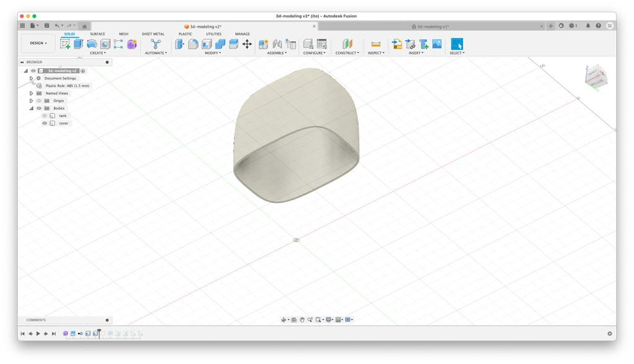The height and width of the screenshot is (364, 634).
Task: Collapse the 3d-modeling v2 root node
Action: [x=26, y=71]
